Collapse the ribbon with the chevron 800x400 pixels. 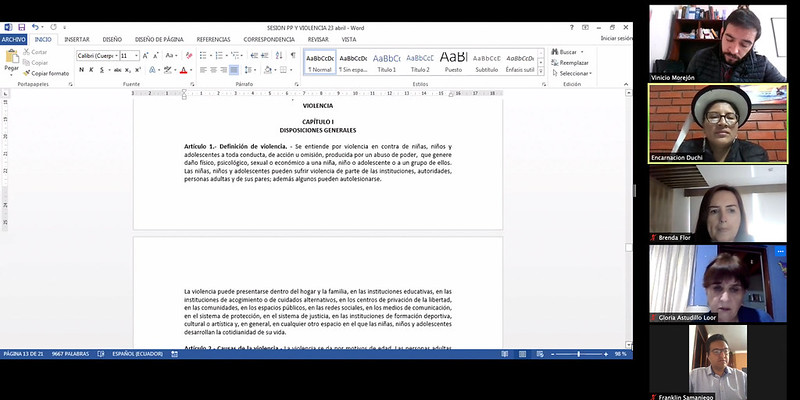coord(626,84)
